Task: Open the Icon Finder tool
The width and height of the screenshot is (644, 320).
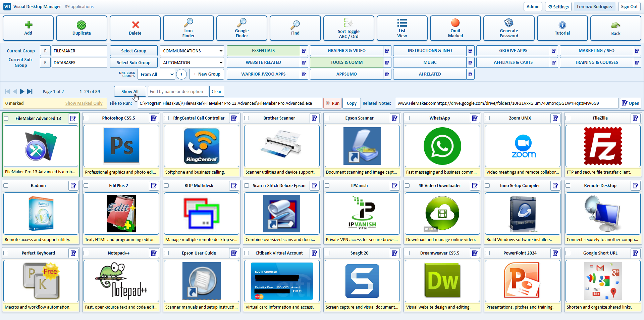Action: (189, 28)
